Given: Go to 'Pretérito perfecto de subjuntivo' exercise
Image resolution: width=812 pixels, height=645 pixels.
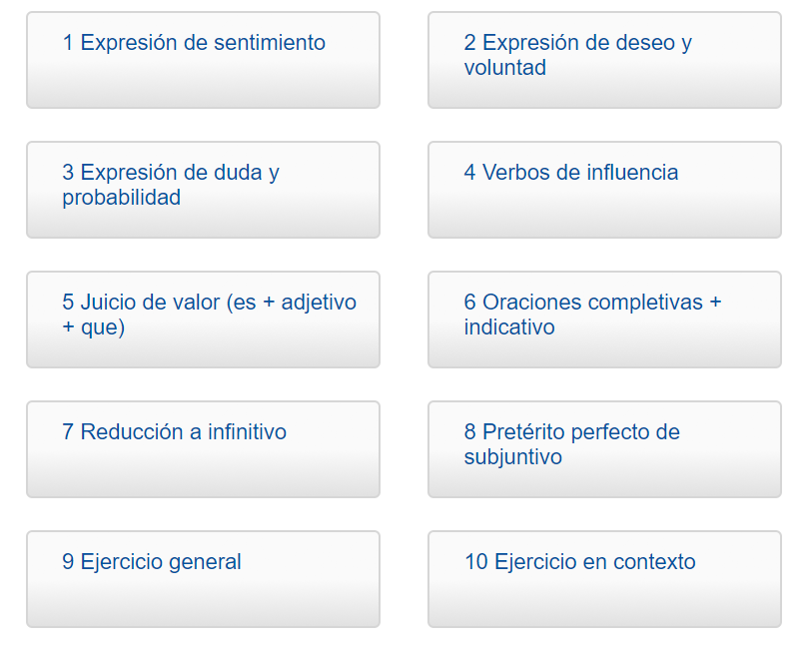Looking at the screenshot, I should [571, 444].
